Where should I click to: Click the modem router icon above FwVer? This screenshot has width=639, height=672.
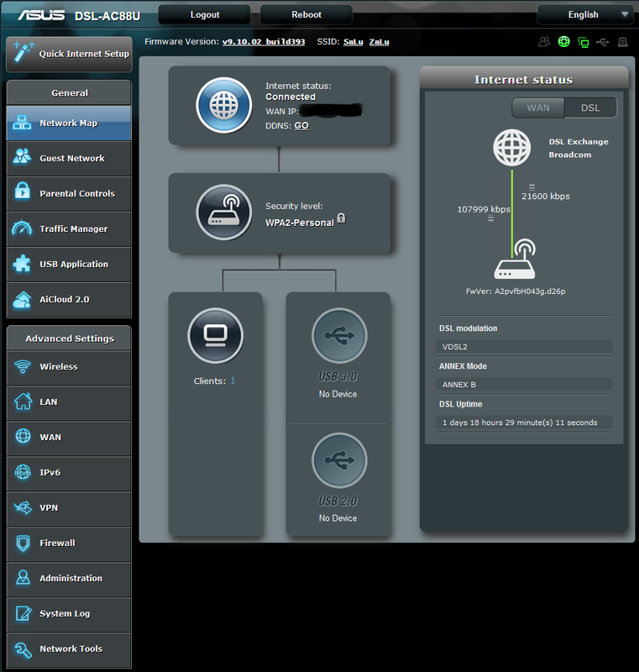tap(515, 260)
